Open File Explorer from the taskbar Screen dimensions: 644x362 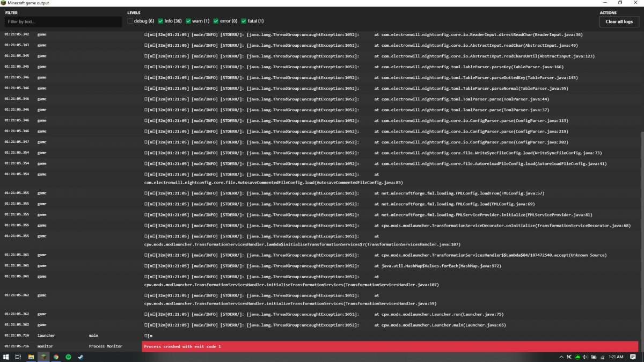coord(31,357)
